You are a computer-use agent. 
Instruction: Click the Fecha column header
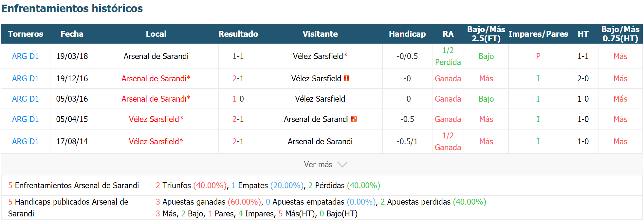pyautogui.click(x=72, y=34)
